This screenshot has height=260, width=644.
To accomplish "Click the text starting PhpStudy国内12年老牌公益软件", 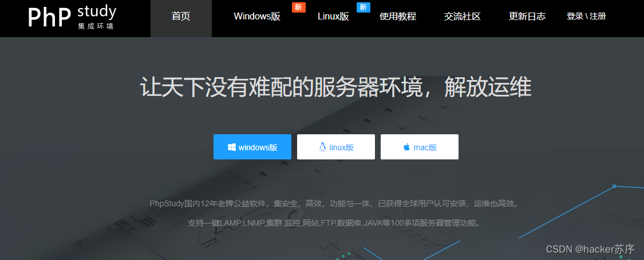I will tap(334, 203).
